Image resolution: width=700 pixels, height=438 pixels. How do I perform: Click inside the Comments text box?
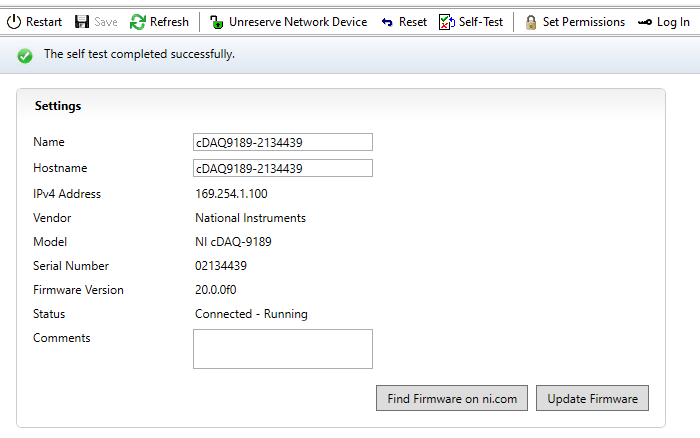coord(283,349)
